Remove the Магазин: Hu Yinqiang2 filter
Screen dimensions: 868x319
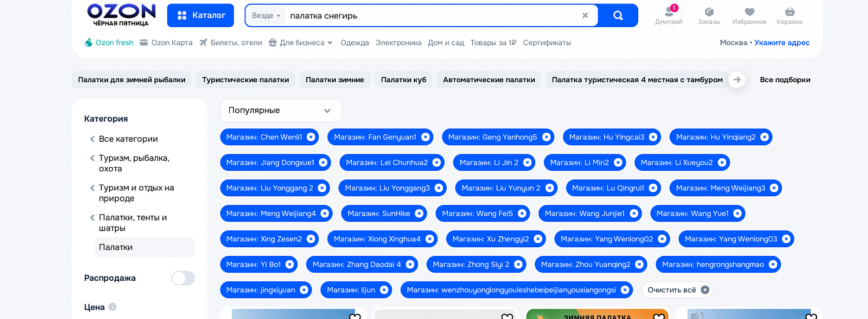(764, 137)
